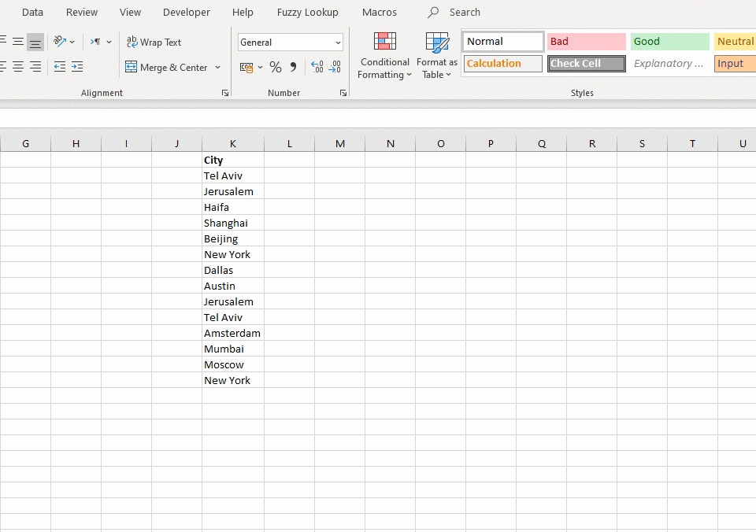
Task: Expand the Alignment group dialog launcher
Action: pyautogui.click(x=225, y=93)
